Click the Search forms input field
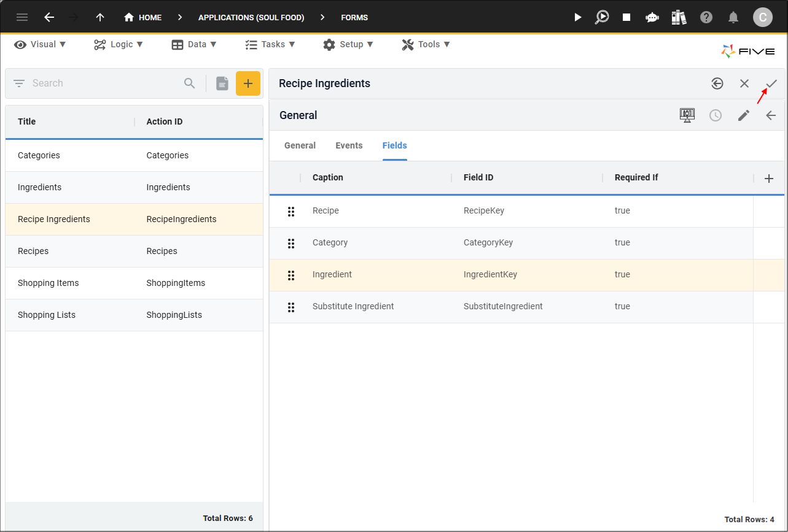The height and width of the screenshot is (532, 788). pos(104,83)
